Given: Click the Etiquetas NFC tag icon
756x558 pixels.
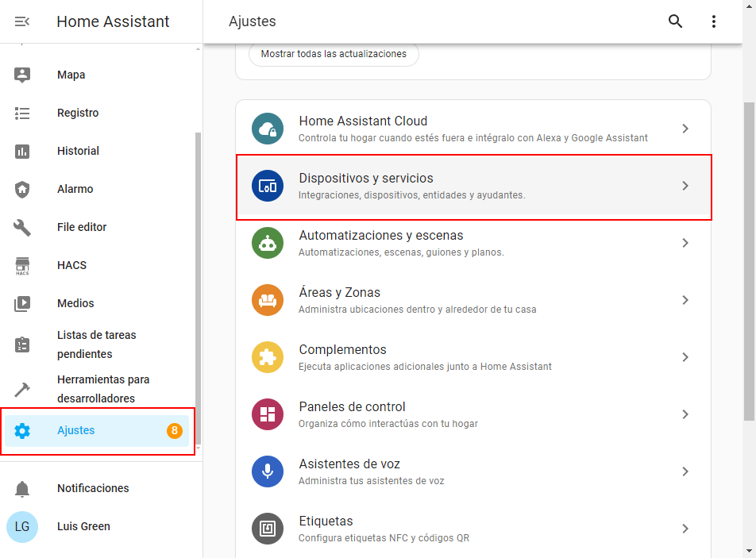Looking at the screenshot, I should pyautogui.click(x=268, y=529).
